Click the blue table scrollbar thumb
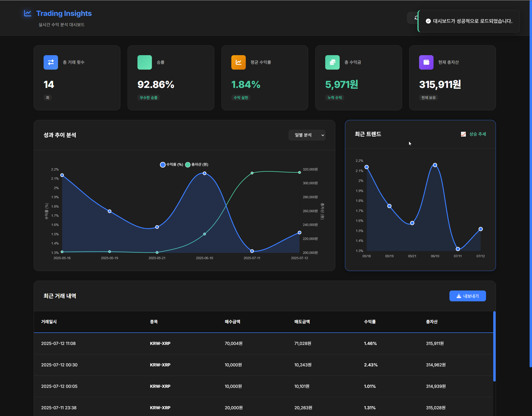Viewport: 532px width, 416px height. pyautogui.click(x=494, y=346)
